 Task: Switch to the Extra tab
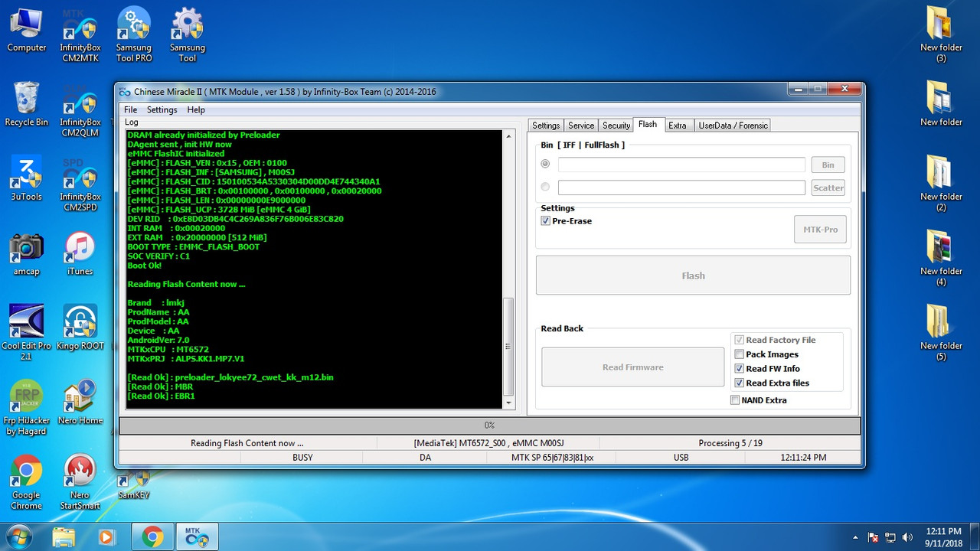click(678, 126)
